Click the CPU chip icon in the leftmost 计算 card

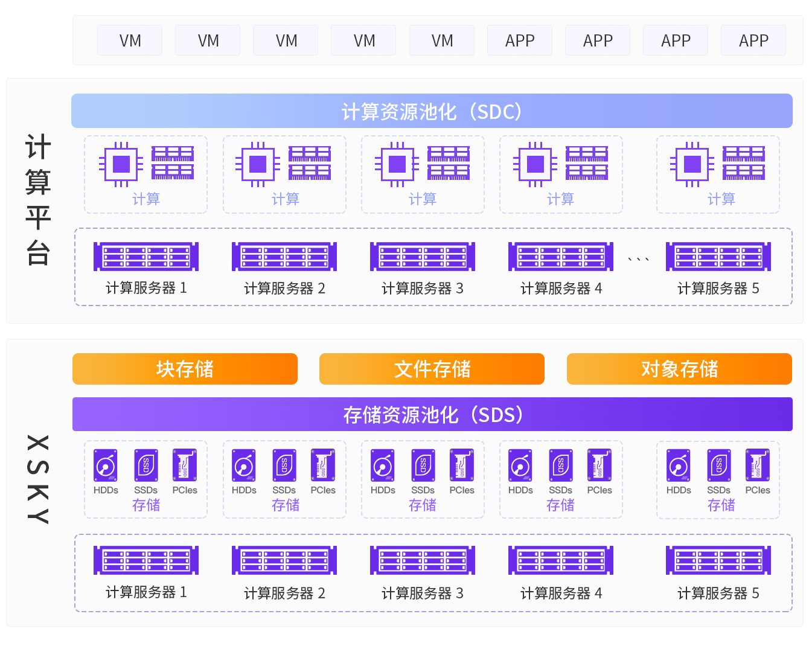tap(121, 164)
